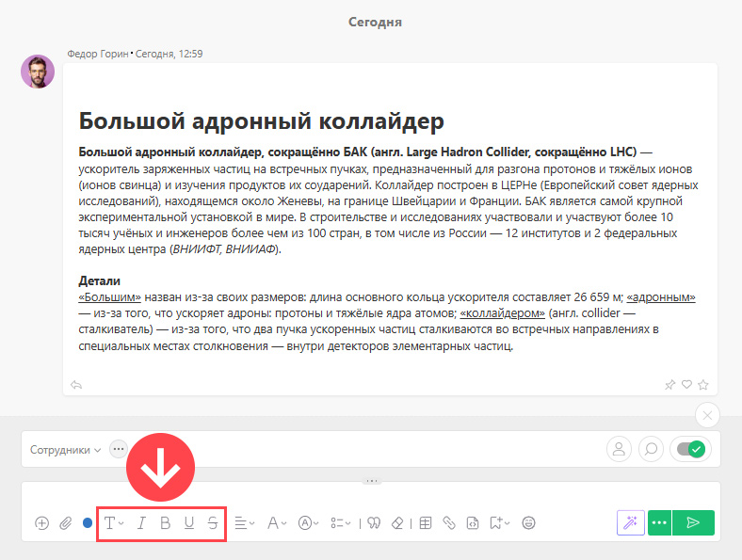The image size is (742, 560).
Task: Star the message as favorite
Action: pos(703,385)
